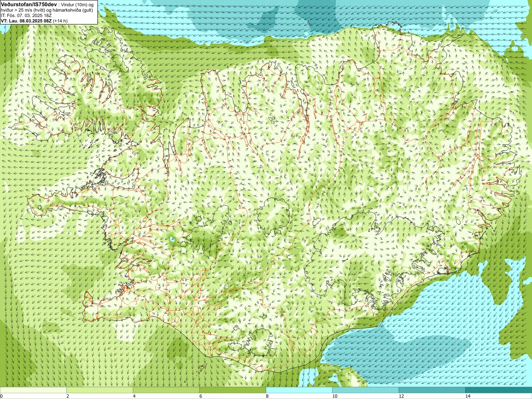Click the turquoise 10–12 m/s legend swatch
The width and height of the screenshot is (532, 399).
click(x=366, y=390)
